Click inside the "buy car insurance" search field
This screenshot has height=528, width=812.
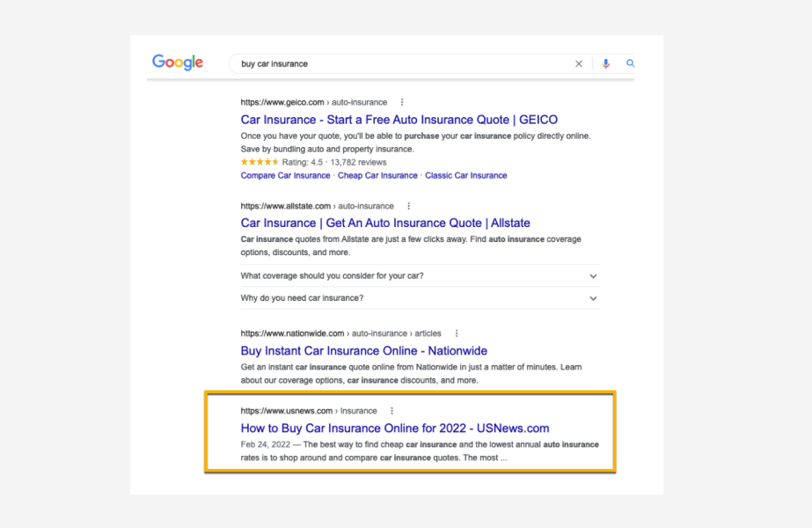396,63
